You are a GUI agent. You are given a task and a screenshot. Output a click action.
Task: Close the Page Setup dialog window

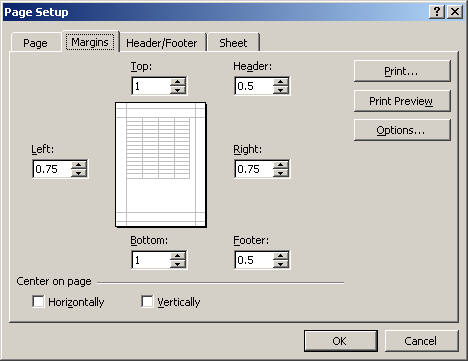tap(455, 12)
